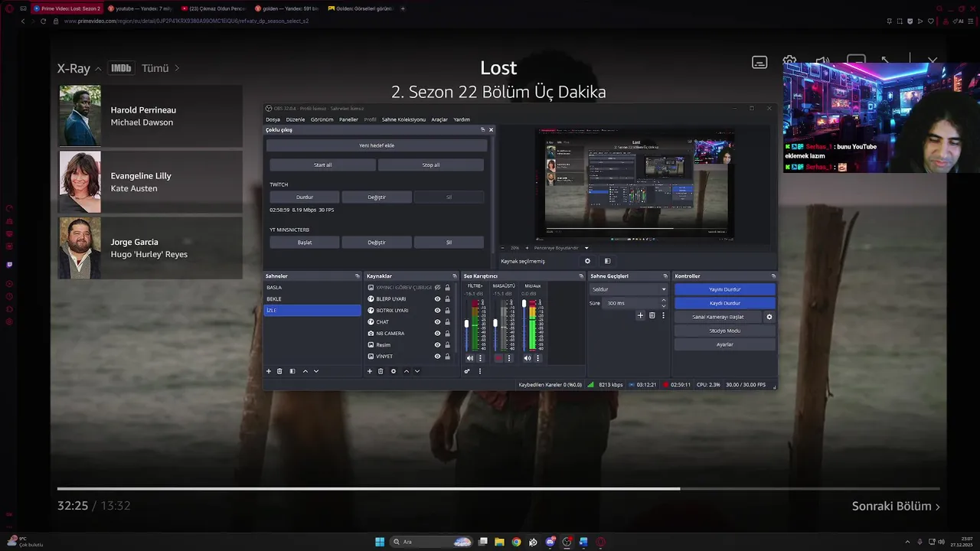The width and height of the screenshot is (980, 551).
Task: Increase transition duration stepper up arrow
Action: (663, 300)
